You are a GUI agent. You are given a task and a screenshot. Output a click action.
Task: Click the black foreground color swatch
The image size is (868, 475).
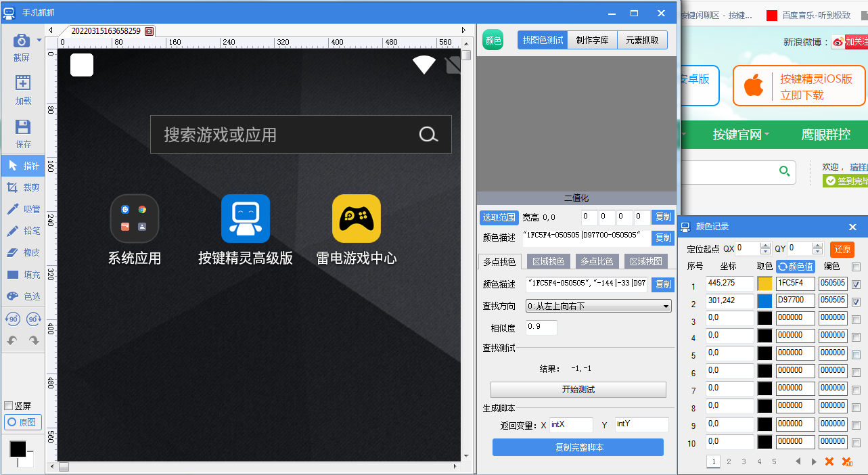pyautogui.click(x=18, y=449)
